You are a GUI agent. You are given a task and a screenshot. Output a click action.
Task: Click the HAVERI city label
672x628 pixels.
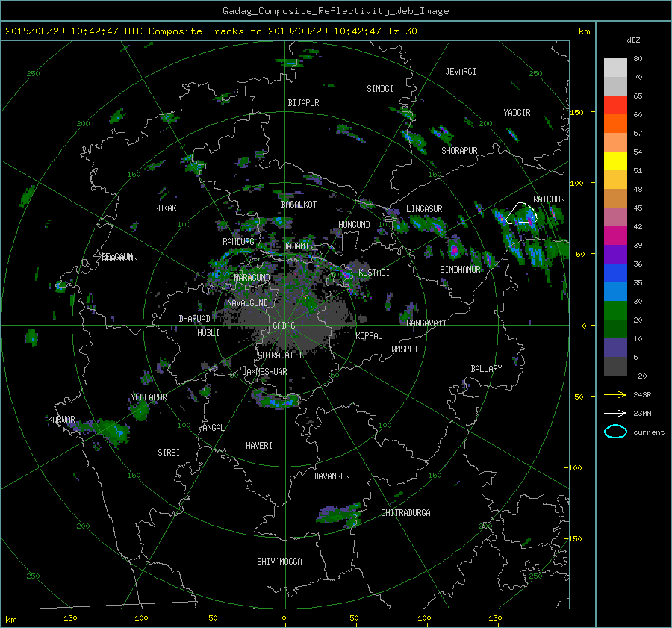point(259,446)
